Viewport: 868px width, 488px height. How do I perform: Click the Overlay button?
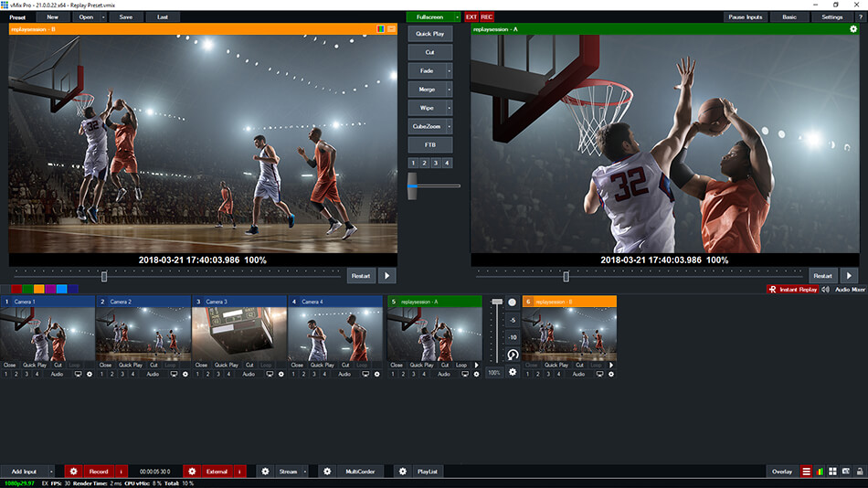(x=781, y=472)
